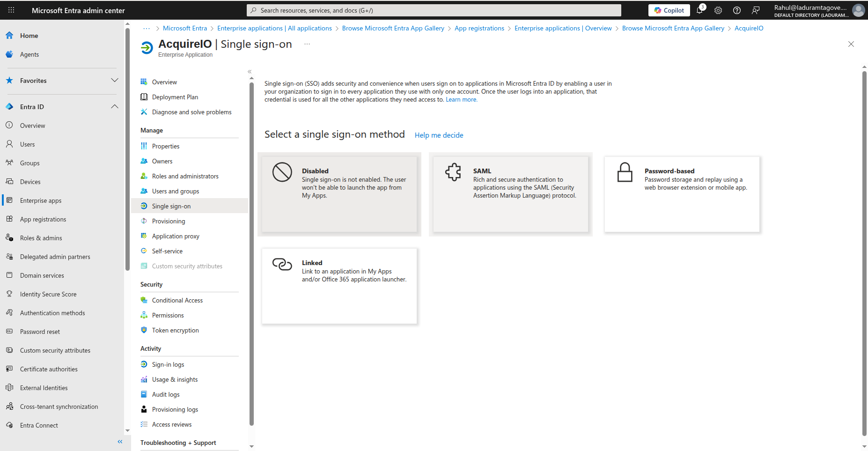
Task: Open Provisioning in the Manage menu
Action: coord(169,221)
